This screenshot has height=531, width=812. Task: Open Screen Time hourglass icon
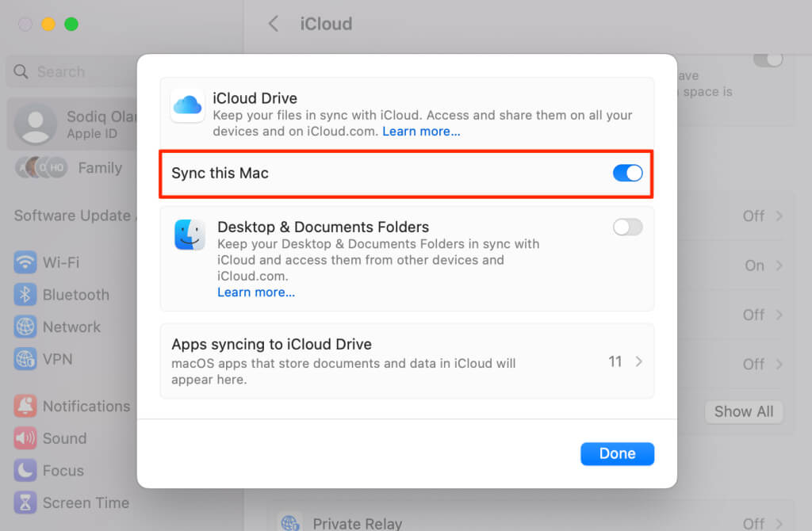pos(25,502)
